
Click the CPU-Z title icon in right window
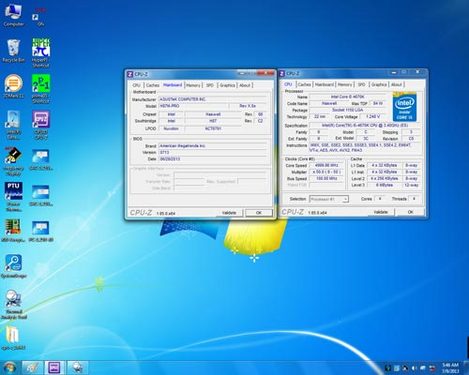point(282,73)
